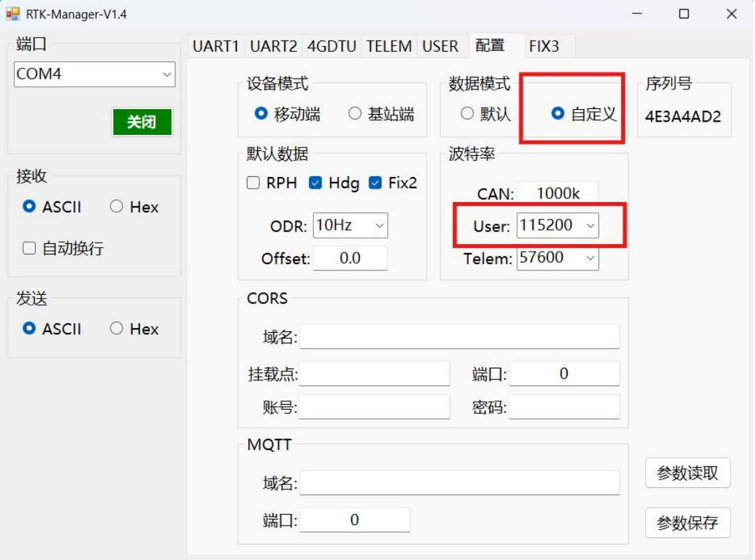
Task: Select ASCII under 接收
Action: [x=52, y=207]
